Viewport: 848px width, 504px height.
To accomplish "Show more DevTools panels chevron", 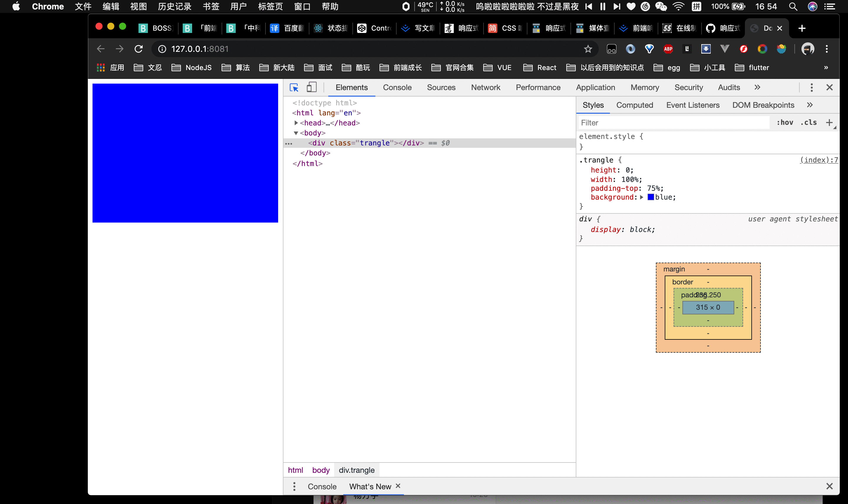I will click(x=757, y=88).
